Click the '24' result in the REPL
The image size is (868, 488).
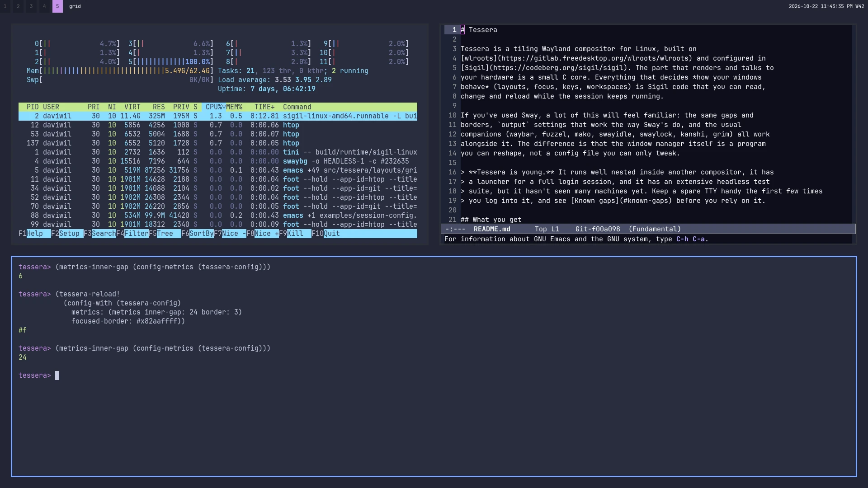pos(23,357)
